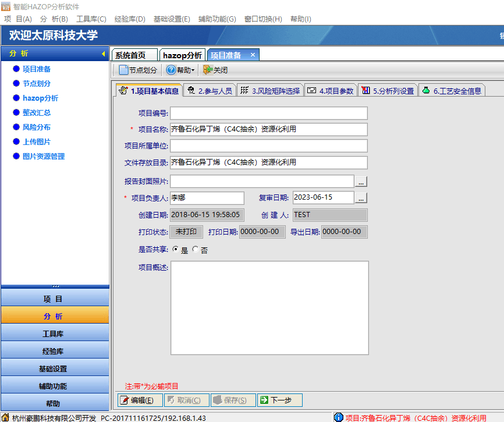
Task: Click the 未打印 print status box
Action: tap(186, 232)
